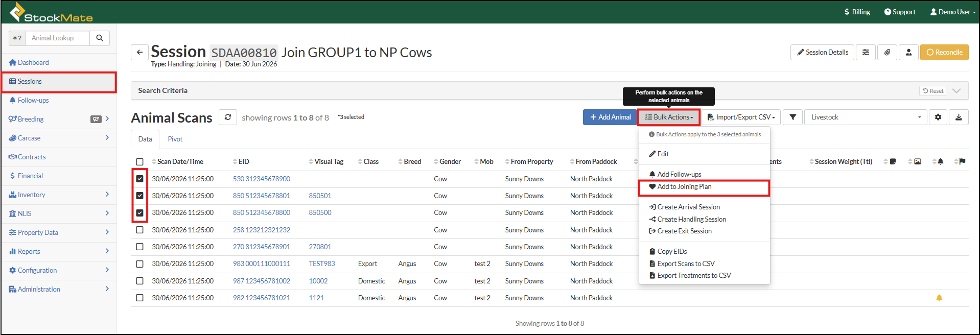Expand the Reports sidebar section
980x335 pixels.
coord(107,251)
